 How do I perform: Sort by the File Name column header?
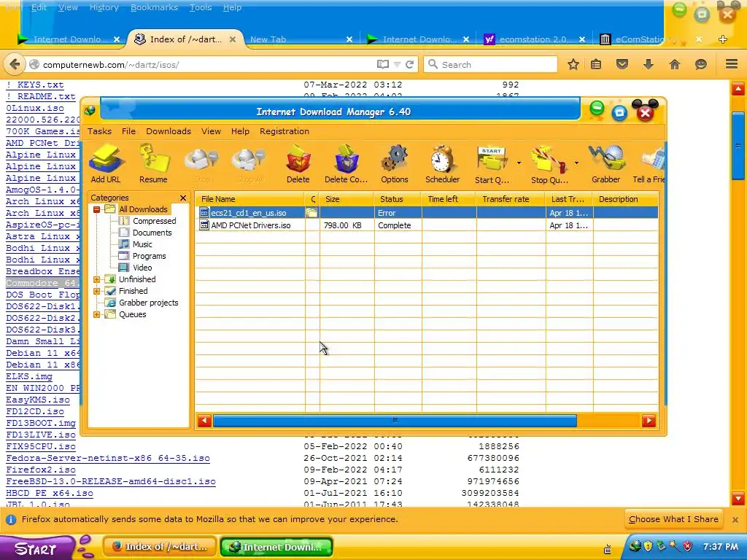[250, 199]
